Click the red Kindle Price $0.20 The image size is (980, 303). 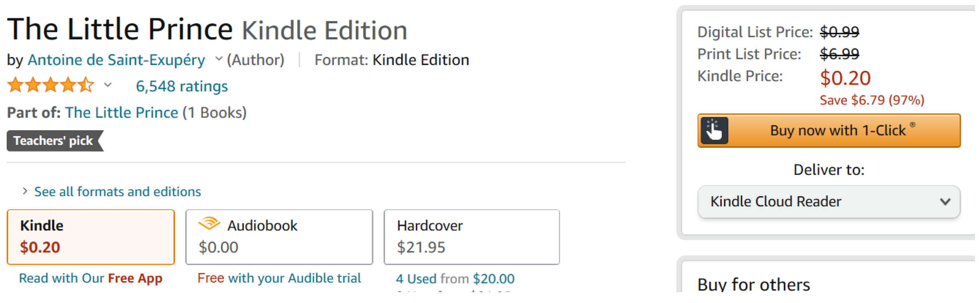845,78
